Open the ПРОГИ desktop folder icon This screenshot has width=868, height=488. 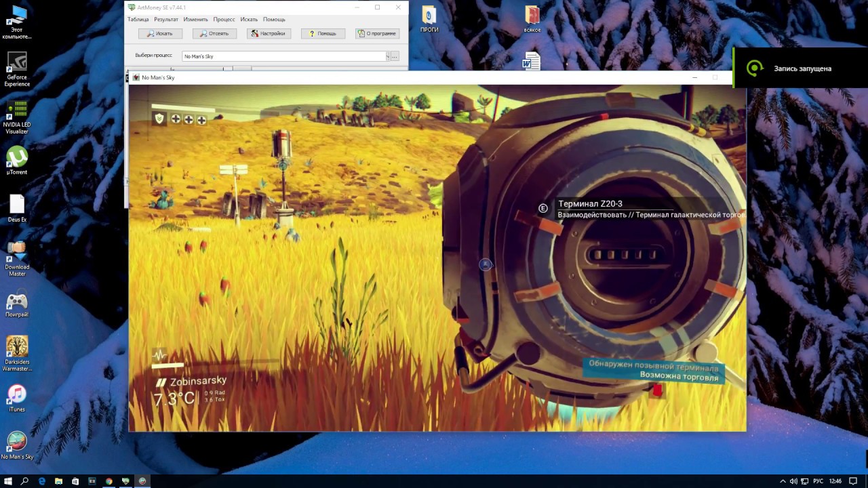coord(429,19)
